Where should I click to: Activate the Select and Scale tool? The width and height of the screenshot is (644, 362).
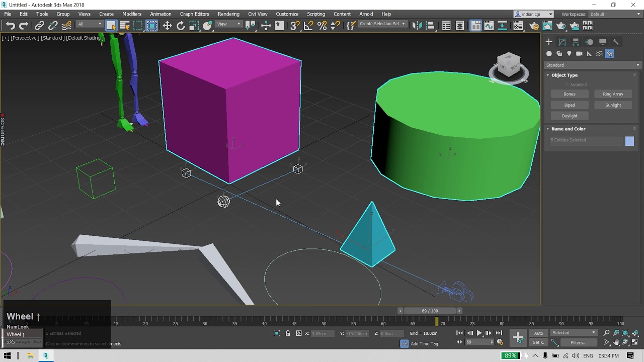point(194,26)
